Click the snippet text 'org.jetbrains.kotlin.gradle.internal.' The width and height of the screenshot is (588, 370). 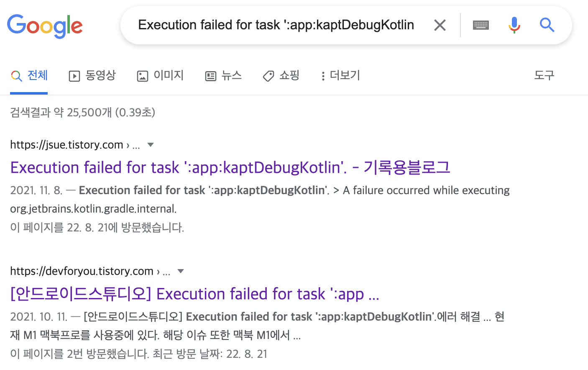tap(94, 209)
